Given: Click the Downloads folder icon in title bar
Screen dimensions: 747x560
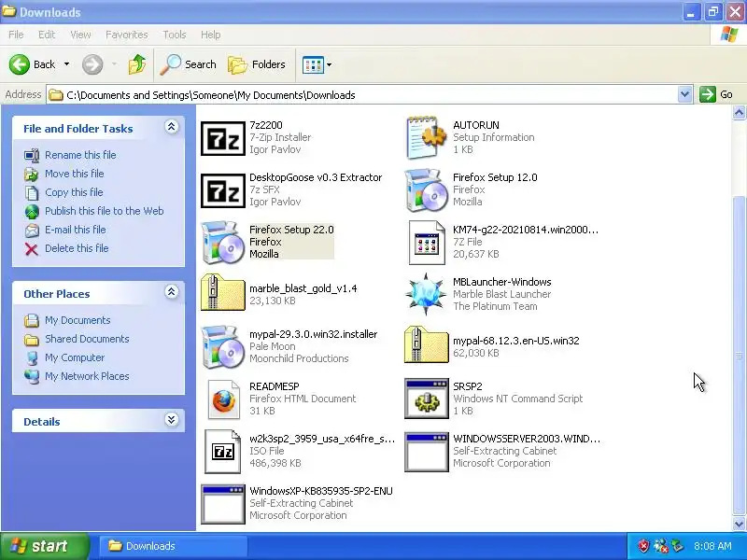Looking at the screenshot, I should pos(9,11).
